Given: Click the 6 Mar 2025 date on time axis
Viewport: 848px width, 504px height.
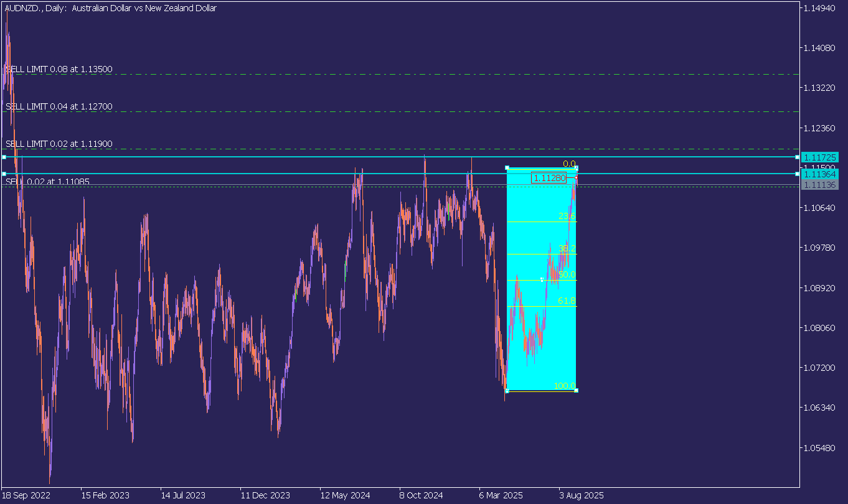Looking at the screenshot, I should click(501, 496).
